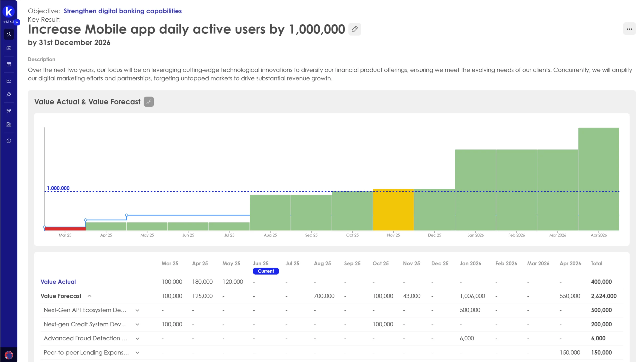This screenshot has height=362, width=644.
Task: Click the Value Actual row link
Action: pos(58,282)
